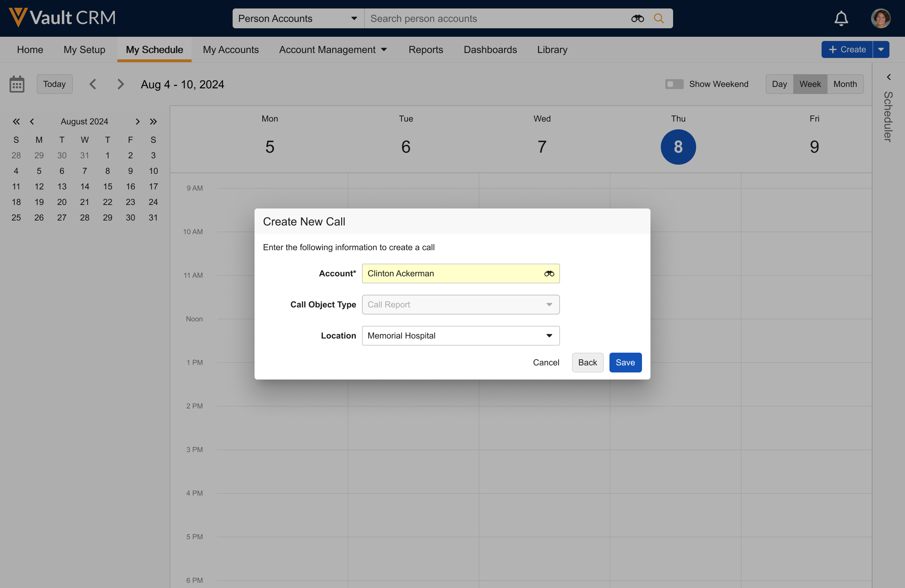Open the calendar picker icon
The width and height of the screenshot is (905, 588).
click(17, 84)
